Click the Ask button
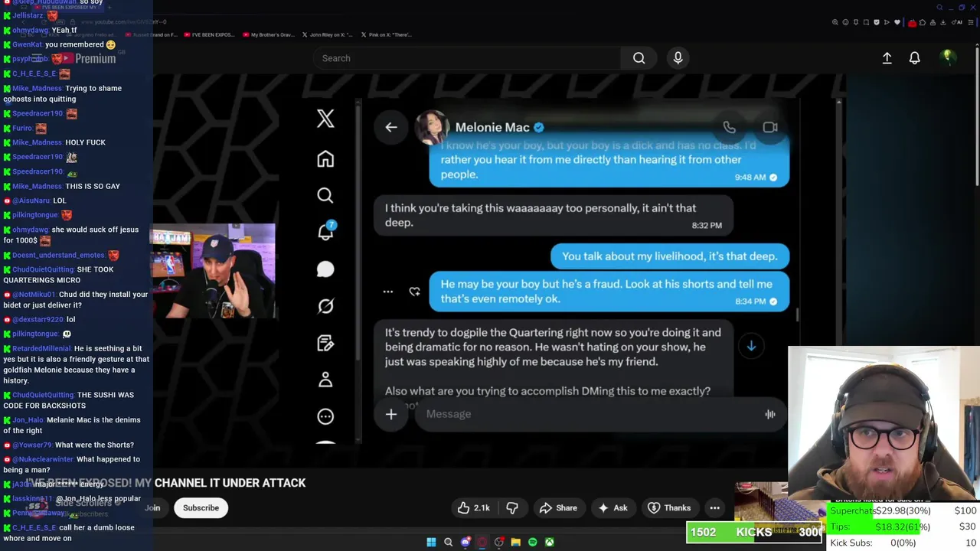The width and height of the screenshot is (980, 551). (x=612, y=508)
